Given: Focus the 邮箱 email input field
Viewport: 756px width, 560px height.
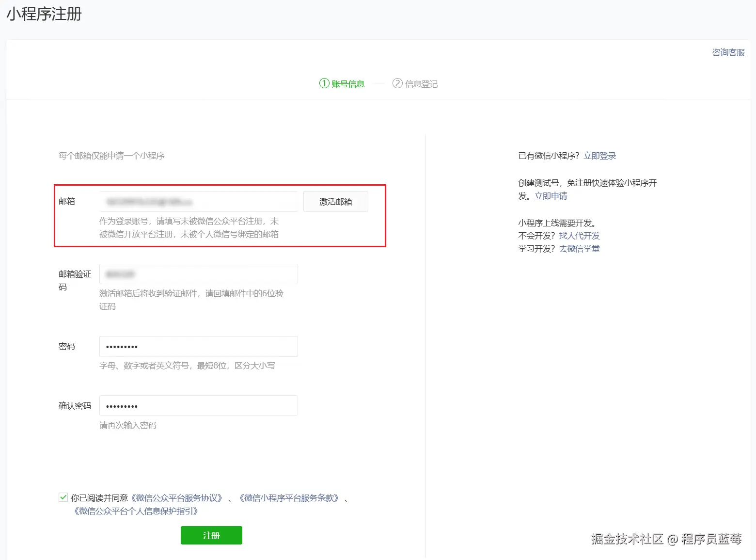Looking at the screenshot, I should [x=199, y=201].
